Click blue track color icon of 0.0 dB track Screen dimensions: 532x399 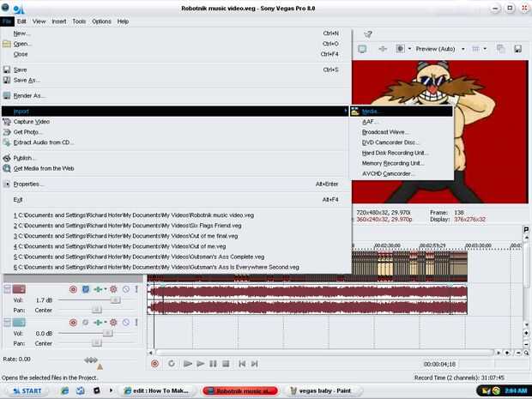pyautogui.click(x=19, y=323)
